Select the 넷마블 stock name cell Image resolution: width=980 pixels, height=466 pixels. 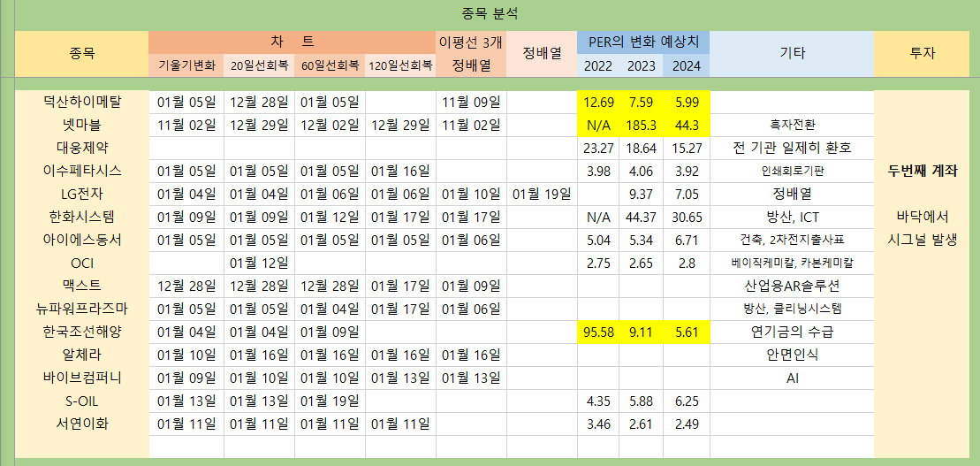(82, 125)
